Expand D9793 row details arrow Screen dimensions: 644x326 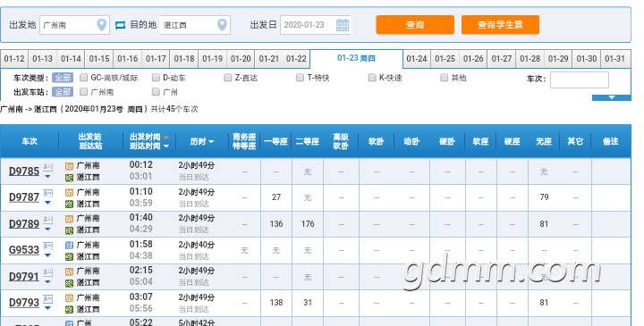tap(47, 308)
